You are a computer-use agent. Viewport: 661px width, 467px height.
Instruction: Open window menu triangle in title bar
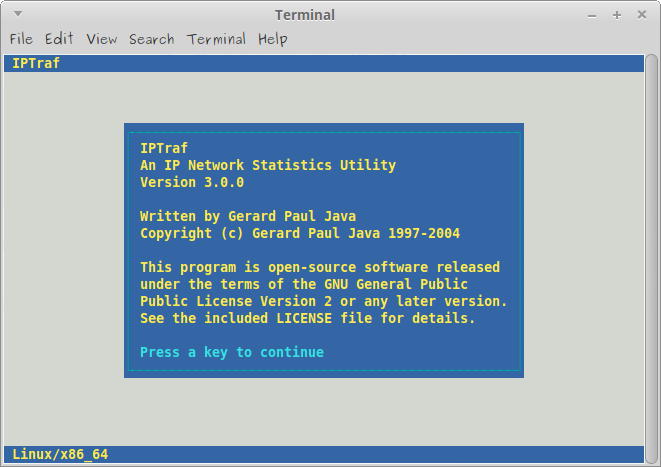point(18,14)
